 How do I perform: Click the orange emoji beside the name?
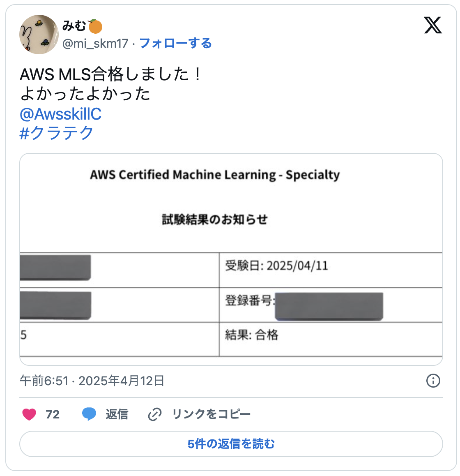95,26
